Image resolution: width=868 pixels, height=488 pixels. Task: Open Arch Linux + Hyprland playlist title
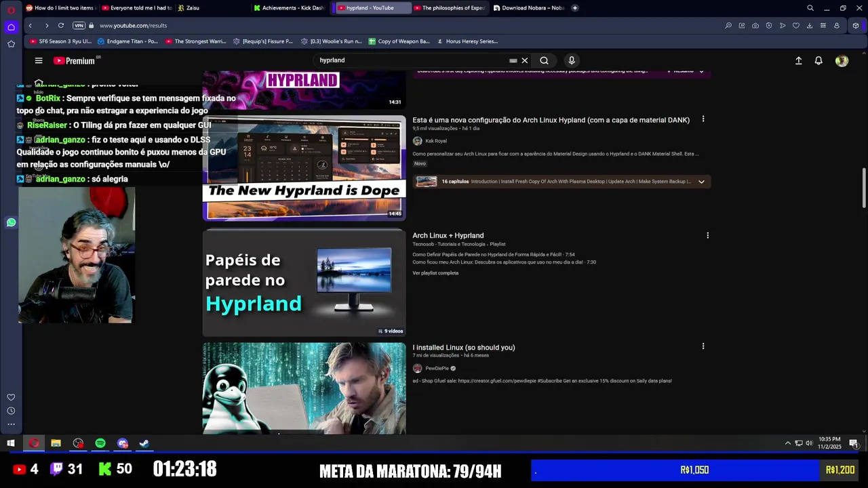click(448, 236)
